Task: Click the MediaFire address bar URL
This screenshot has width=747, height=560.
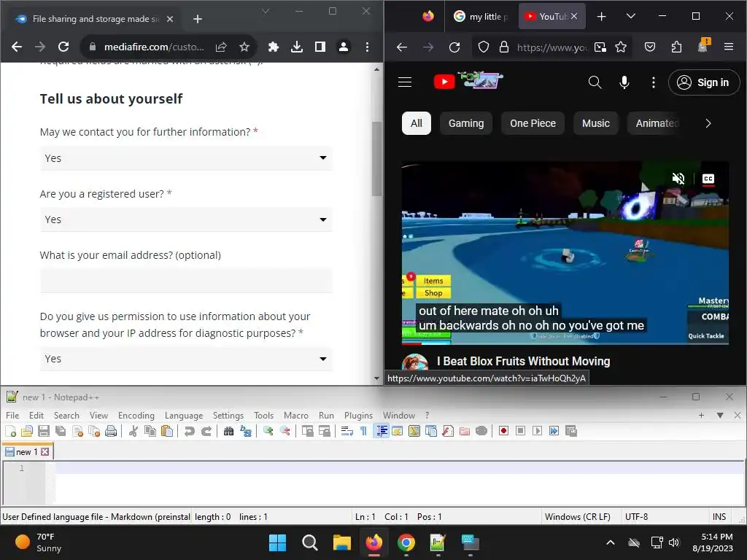Action: (154, 47)
